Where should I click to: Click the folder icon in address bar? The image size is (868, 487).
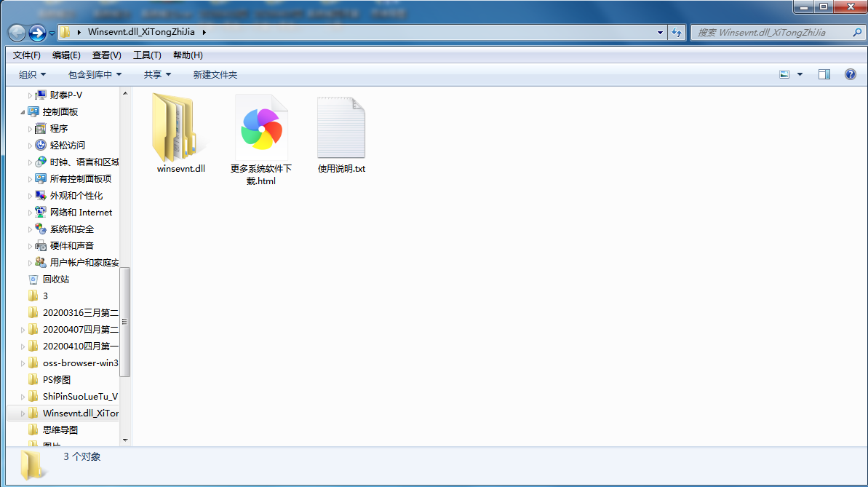click(x=65, y=32)
